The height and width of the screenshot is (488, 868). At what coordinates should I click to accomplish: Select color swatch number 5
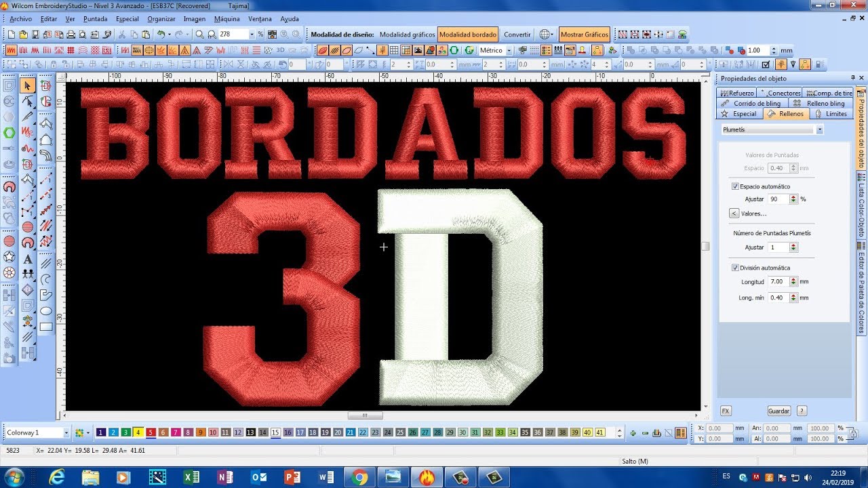click(x=151, y=432)
